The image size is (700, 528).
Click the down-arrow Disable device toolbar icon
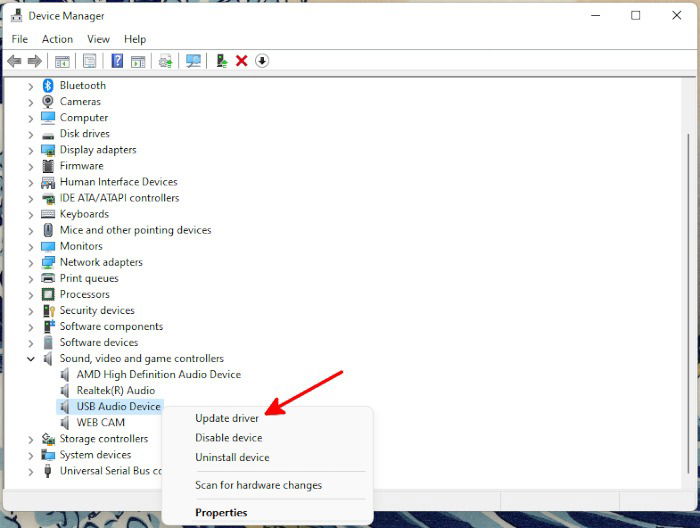(x=262, y=61)
